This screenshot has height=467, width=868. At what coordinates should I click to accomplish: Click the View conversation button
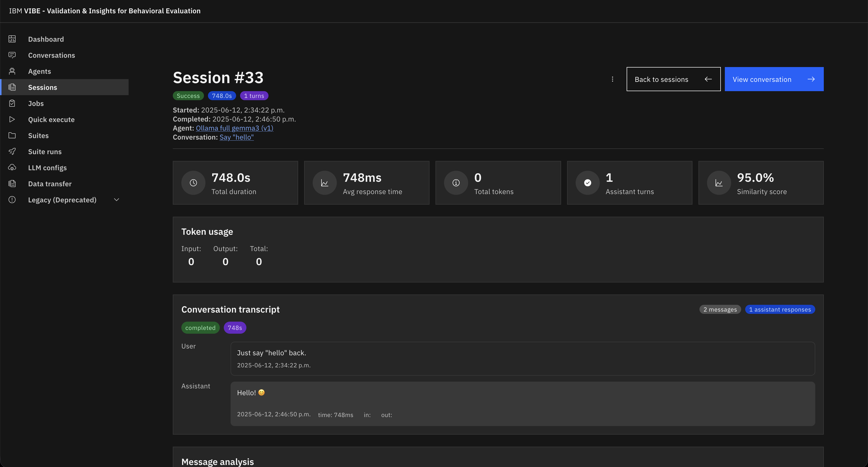774,79
